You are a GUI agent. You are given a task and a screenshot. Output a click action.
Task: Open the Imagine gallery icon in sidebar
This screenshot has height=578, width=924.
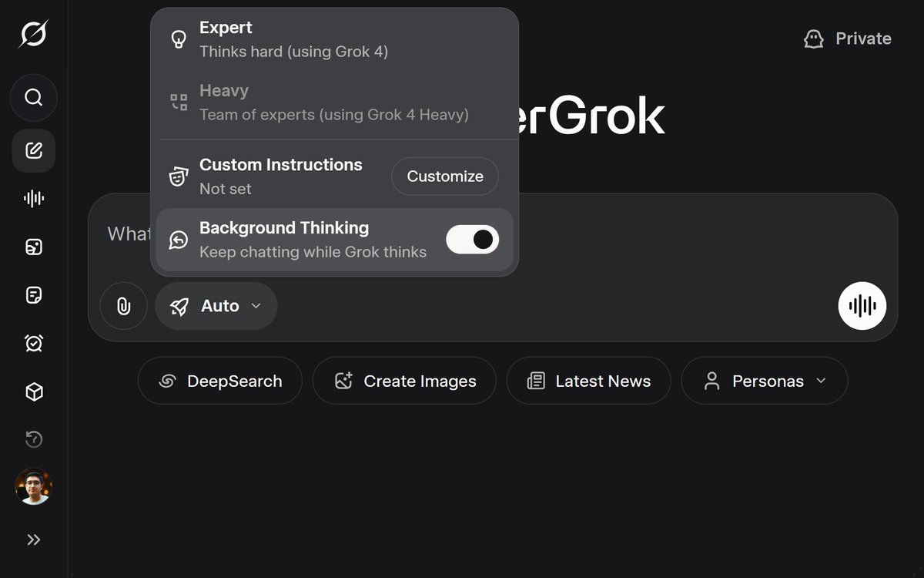point(33,247)
